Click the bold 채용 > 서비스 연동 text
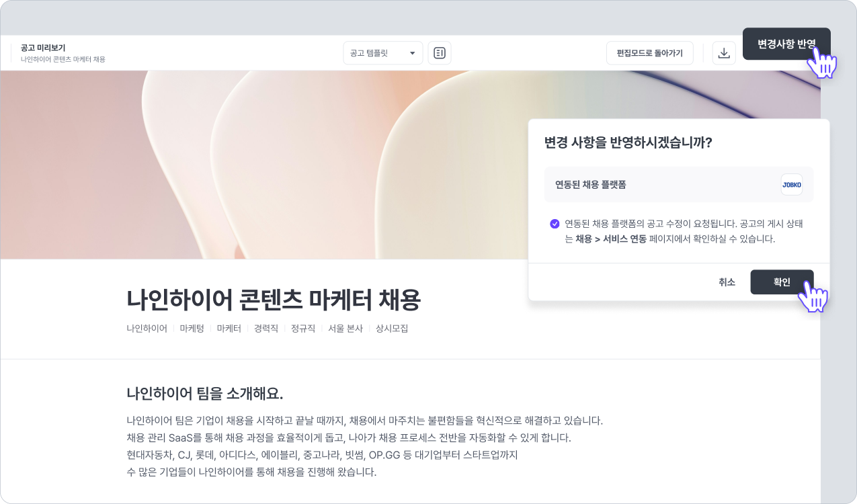 click(611, 239)
